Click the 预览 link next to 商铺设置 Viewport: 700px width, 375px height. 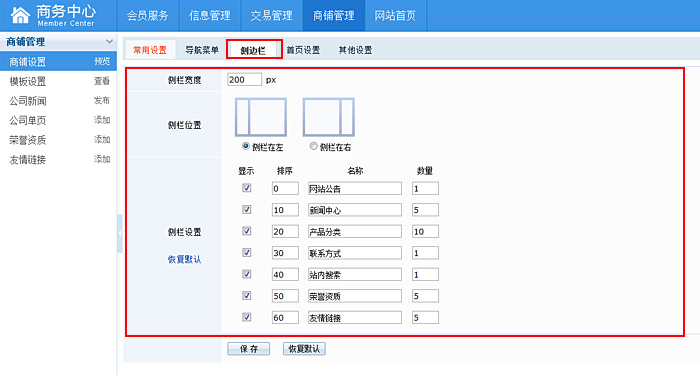(102, 61)
